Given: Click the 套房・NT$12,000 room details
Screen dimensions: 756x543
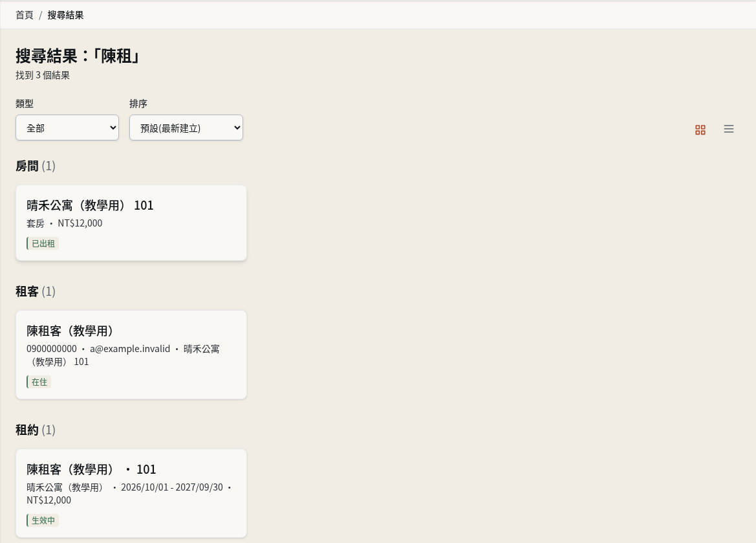Looking at the screenshot, I should 64,223.
